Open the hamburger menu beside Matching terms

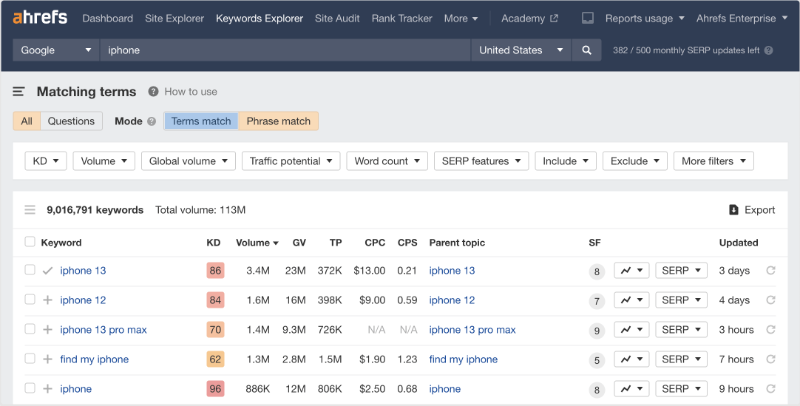(x=19, y=92)
